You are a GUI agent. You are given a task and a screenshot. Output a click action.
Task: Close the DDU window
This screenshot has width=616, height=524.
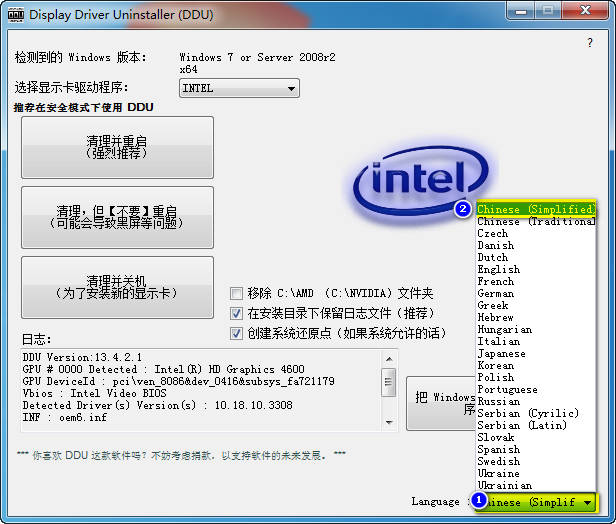point(585,10)
